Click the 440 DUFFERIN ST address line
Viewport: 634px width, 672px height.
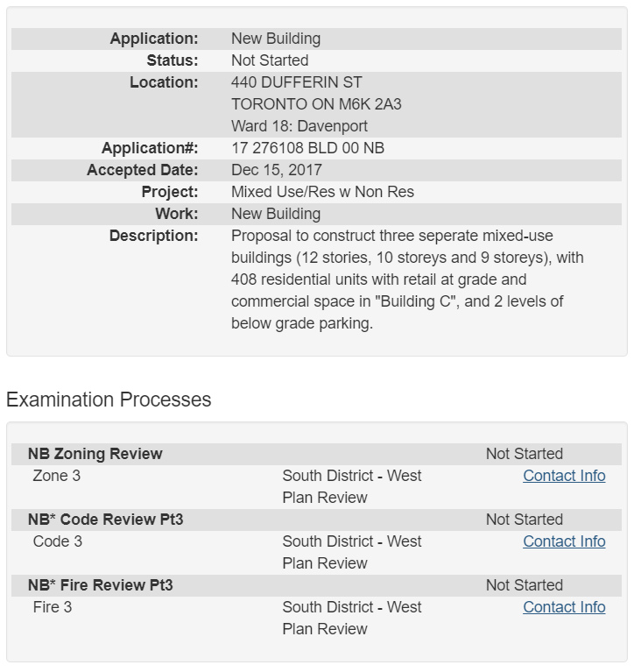coord(297,82)
